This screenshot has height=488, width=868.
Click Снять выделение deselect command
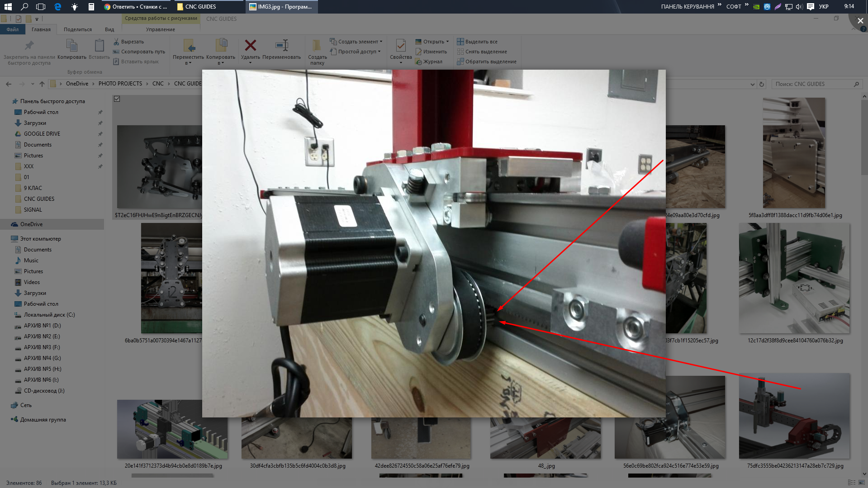[x=482, y=52]
